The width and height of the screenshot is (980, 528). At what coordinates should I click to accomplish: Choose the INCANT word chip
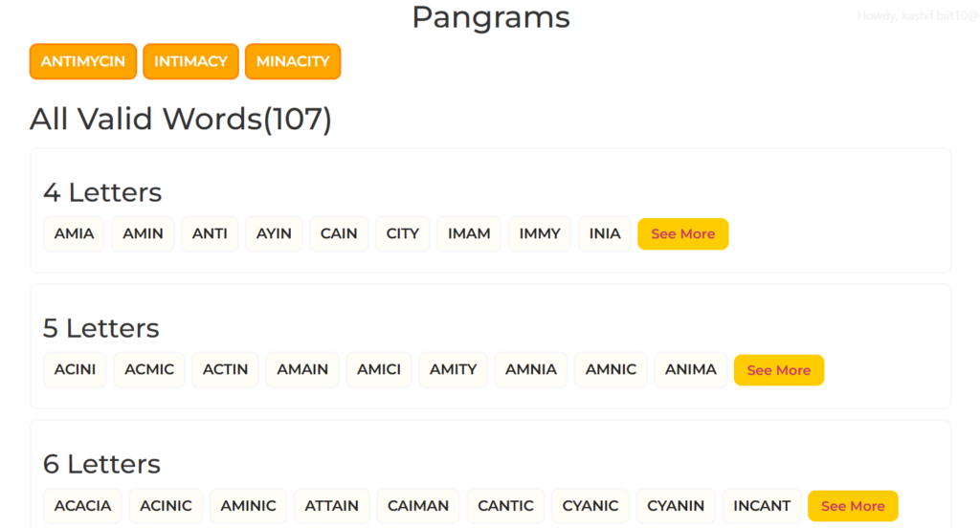point(762,506)
